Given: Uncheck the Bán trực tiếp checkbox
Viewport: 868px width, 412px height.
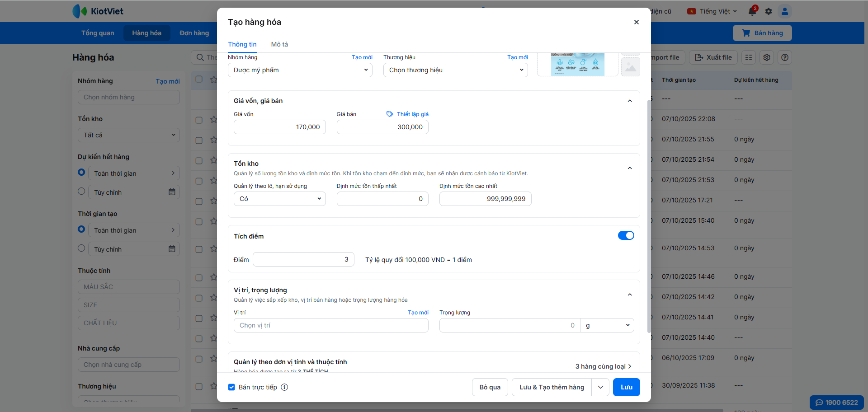Looking at the screenshot, I should click(x=231, y=387).
